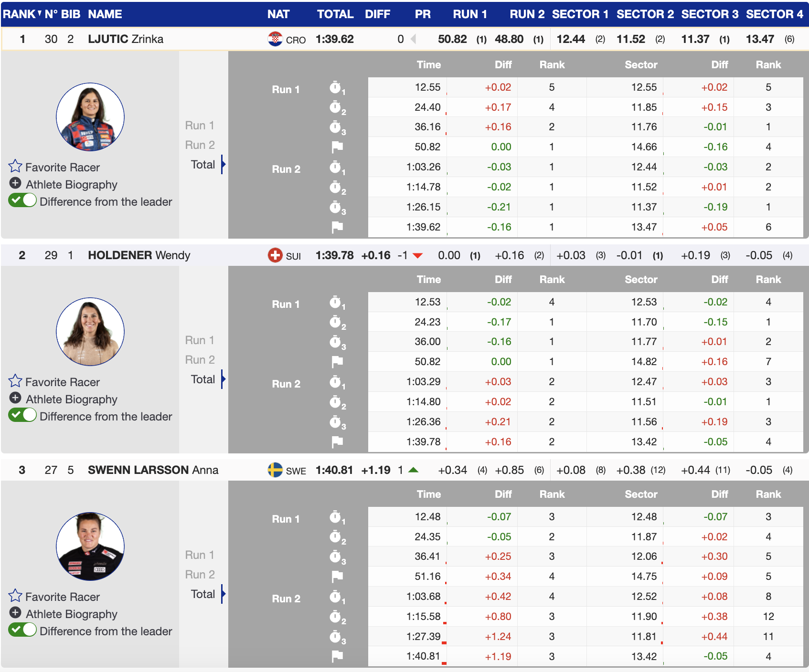The height and width of the screenshot is (672, 809).
Task: Expand Athlete Biography for Ljutic Zrinka
Action: pos(15,184)
